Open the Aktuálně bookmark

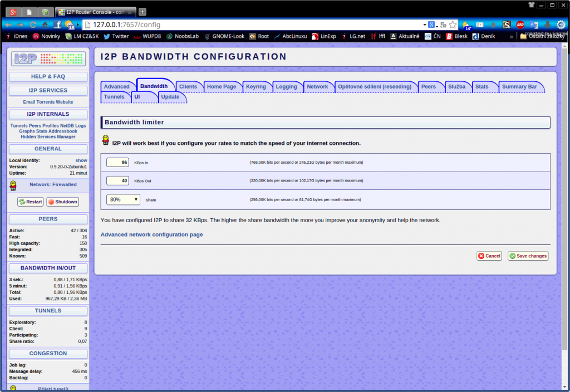point(405,36)
